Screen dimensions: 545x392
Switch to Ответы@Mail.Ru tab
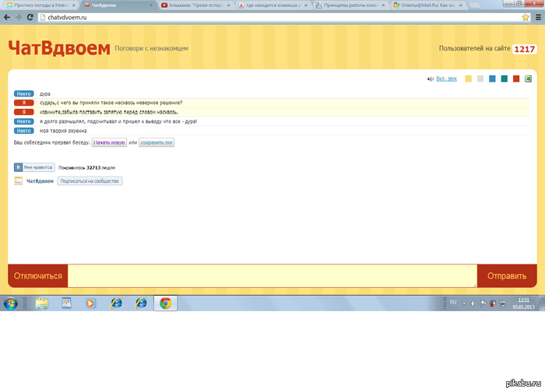pos(427,5)
